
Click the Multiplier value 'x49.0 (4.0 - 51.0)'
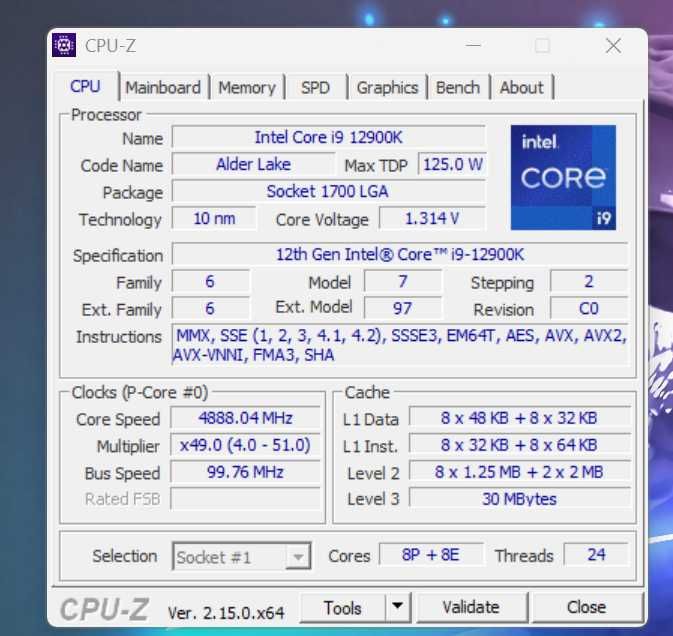pyautogui.click(x=245, y=445)
